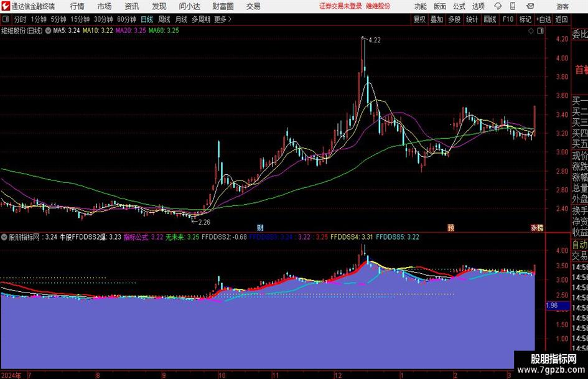This screenshot has width=588, height=379.
Task: Open the mobile phone icon in title bar
Action: point(513,6)
